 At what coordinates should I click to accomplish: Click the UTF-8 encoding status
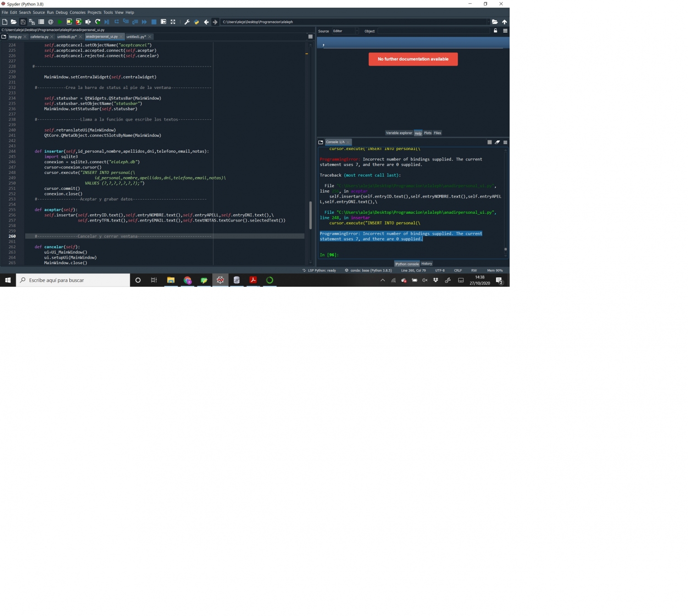(440, 271)
